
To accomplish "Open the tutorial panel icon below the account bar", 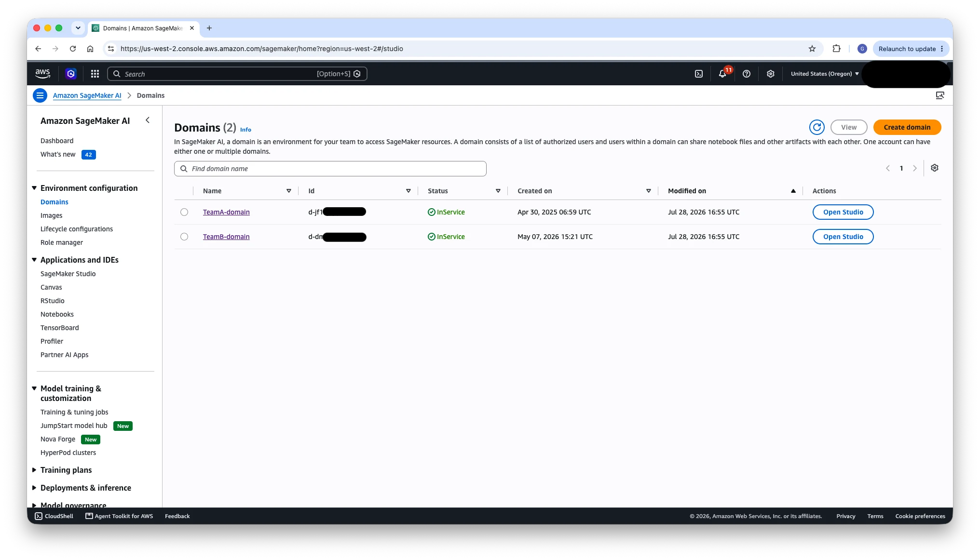I will [940, 95].
